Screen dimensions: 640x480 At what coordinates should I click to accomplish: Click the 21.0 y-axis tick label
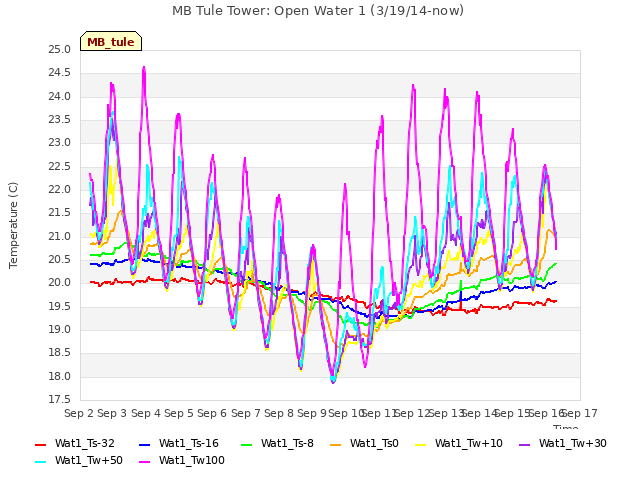click(x=59, y=237)
